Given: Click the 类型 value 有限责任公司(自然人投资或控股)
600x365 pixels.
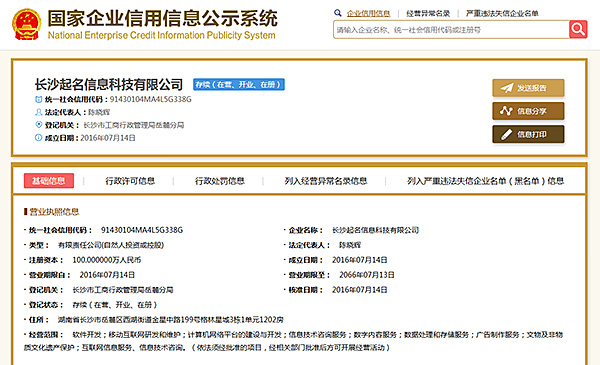Looking at the screenshot, I should click(111, 245).
